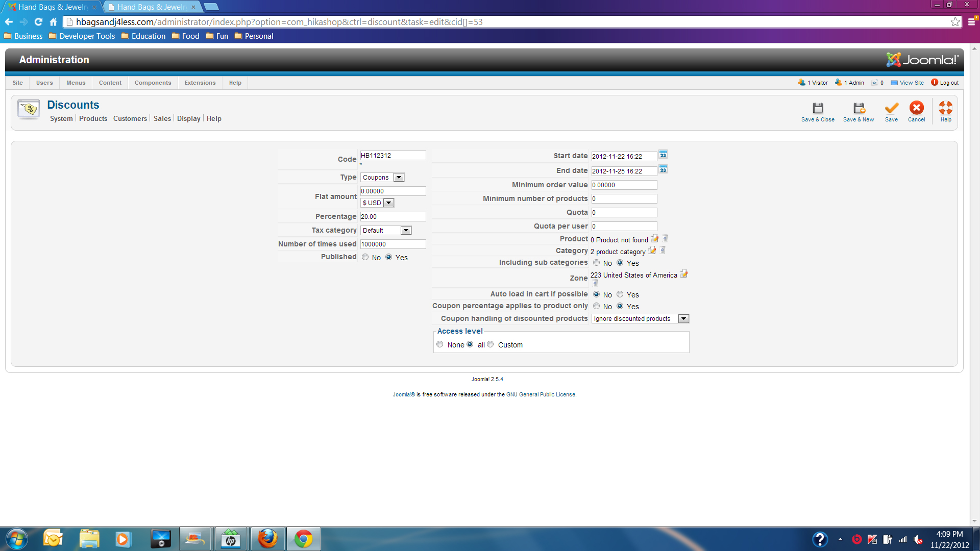This screenshot has width=980, height=551.
Task: Click the Save & Close toolbar icon
Action: coord(818,108)
